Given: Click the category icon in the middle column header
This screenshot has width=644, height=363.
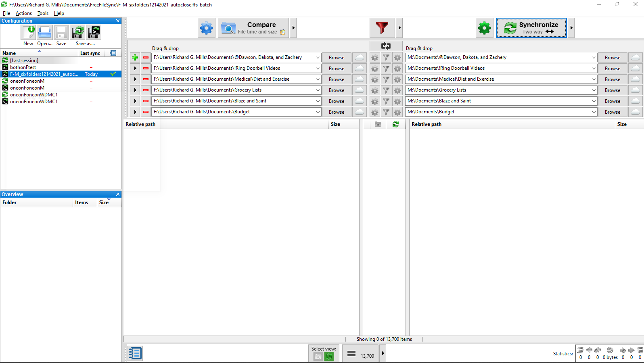Looking at the screenshot, I should click(378, 124).
